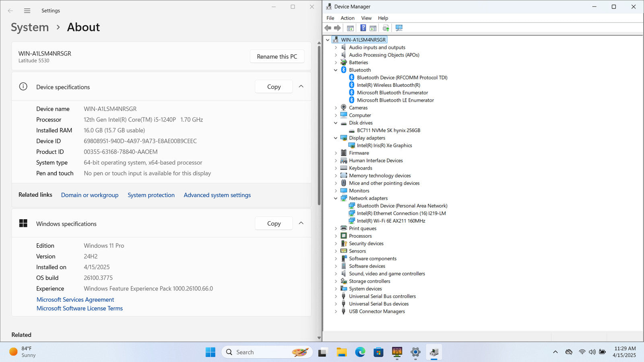Open Domain or workgroup link

pos(90,195)
